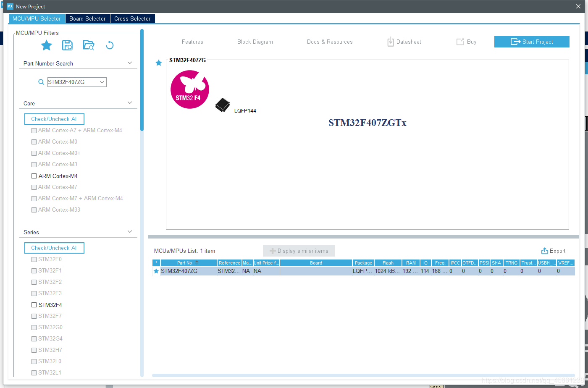Switch to the Cross Selector tab
Image resolution: width=588 pixels, height=388 pixels.
132,18
